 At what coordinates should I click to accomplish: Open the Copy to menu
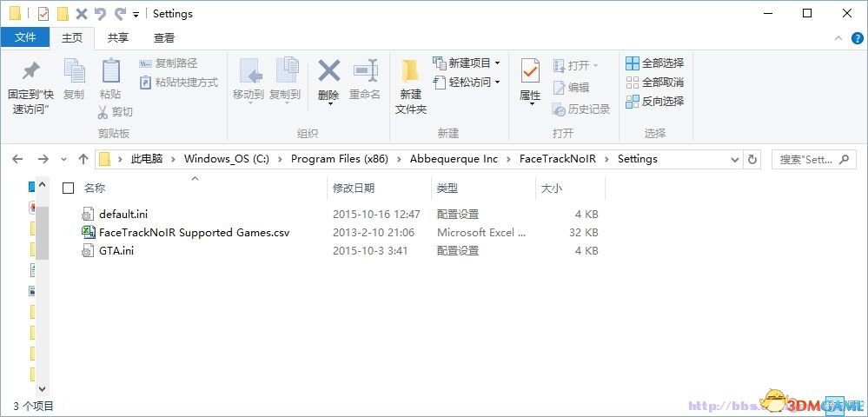coord(285,81)
